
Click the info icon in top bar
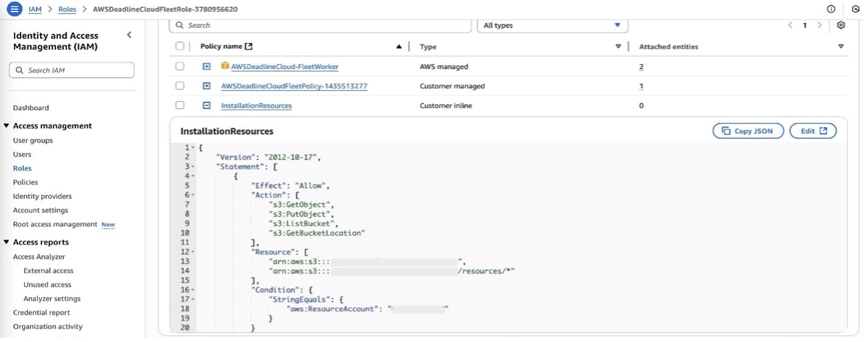tap(831, 9)
